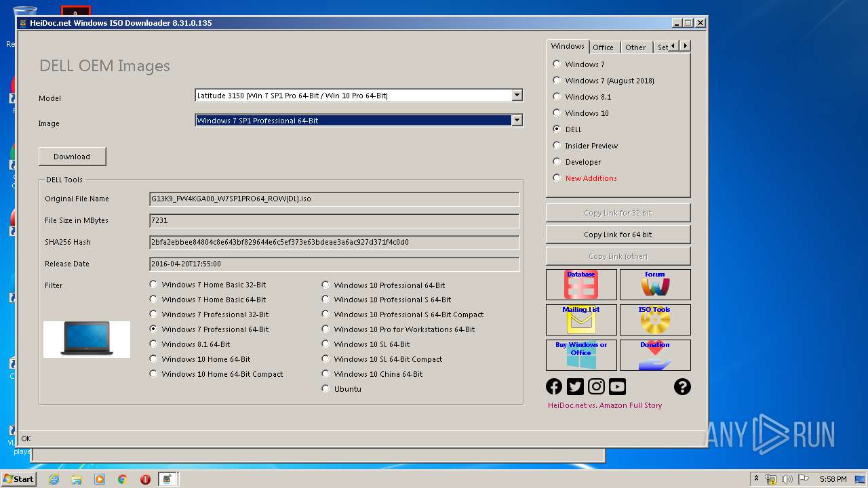Select Windows 7 (August 2018) option
Image resolution: width=868 pixels, height=488 pixels.
[x=604, y=81]
